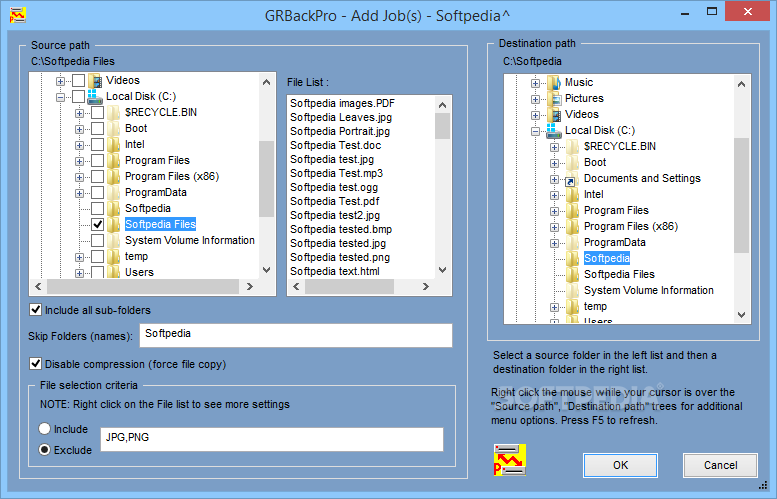
Task: Expand ProgramData in Source tree
Action: pyautogui.click(x=79, y=193)
